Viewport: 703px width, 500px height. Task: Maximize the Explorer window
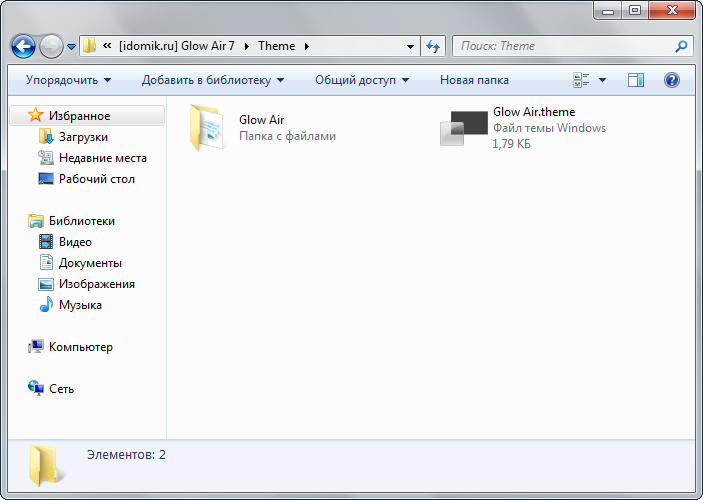[635, 10]
